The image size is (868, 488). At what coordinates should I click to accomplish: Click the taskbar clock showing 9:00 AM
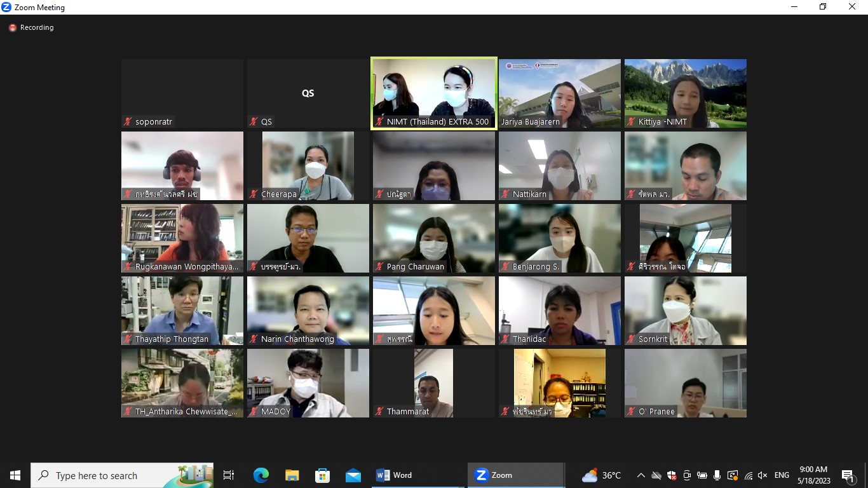[x=814, y=475]
